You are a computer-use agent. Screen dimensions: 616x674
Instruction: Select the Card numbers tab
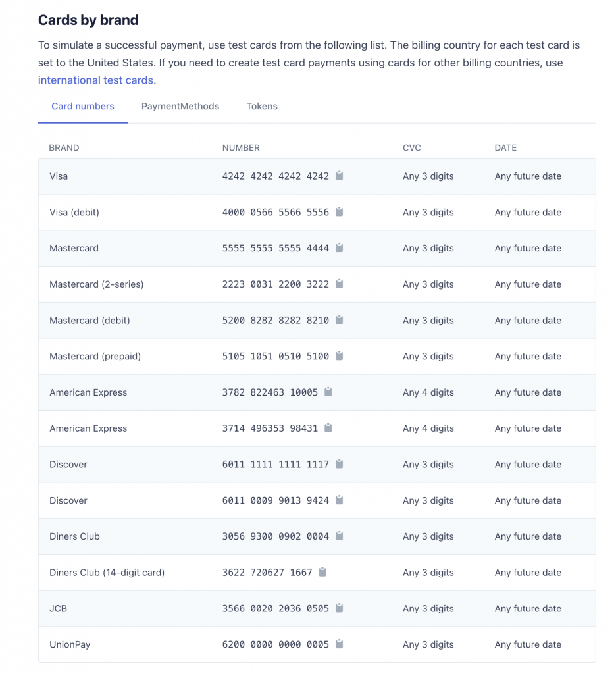(x=83, y=106)
